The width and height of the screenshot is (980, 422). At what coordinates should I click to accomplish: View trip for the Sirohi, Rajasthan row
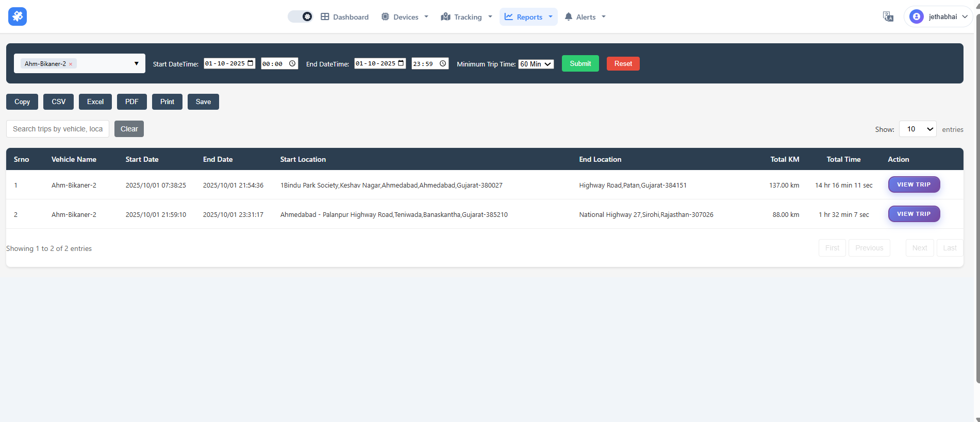coord(913,214)
